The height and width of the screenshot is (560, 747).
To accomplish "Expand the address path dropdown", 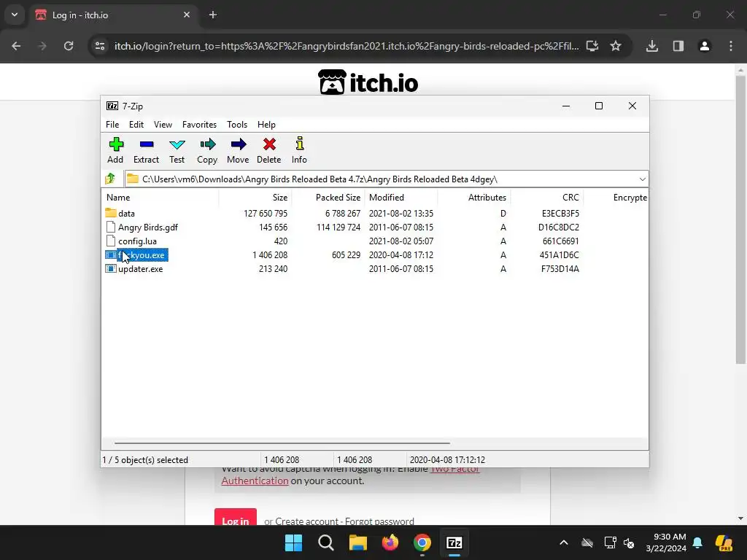I will tap(642, 179).
